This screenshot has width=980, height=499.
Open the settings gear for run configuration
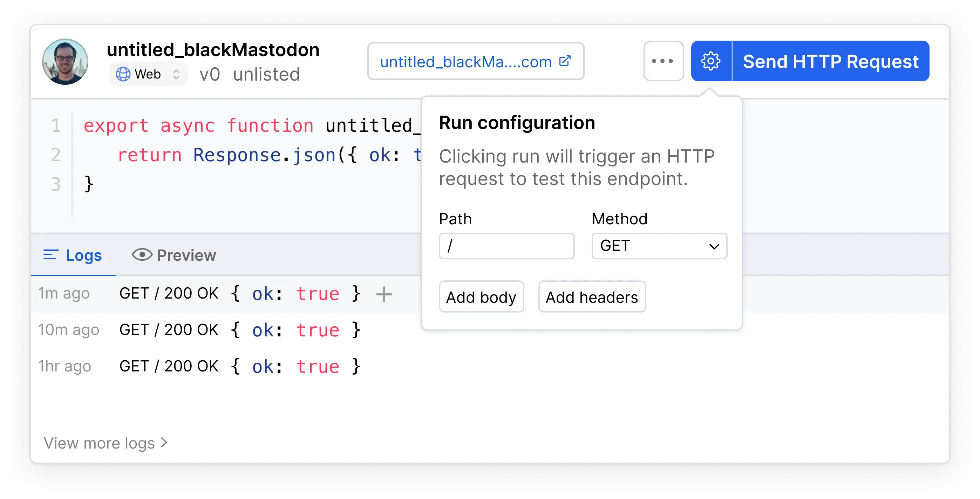coord(711,61)
